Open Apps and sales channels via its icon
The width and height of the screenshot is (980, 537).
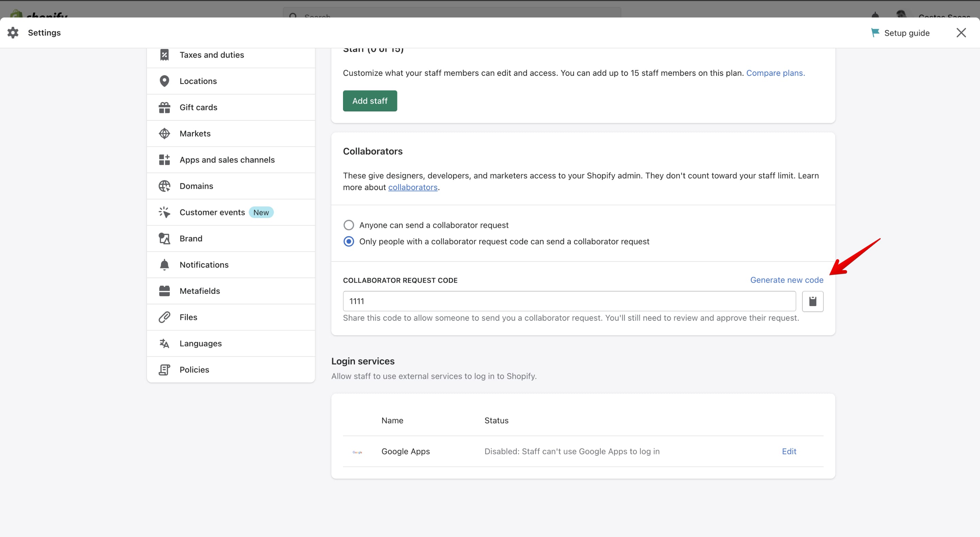click(164, 160)
